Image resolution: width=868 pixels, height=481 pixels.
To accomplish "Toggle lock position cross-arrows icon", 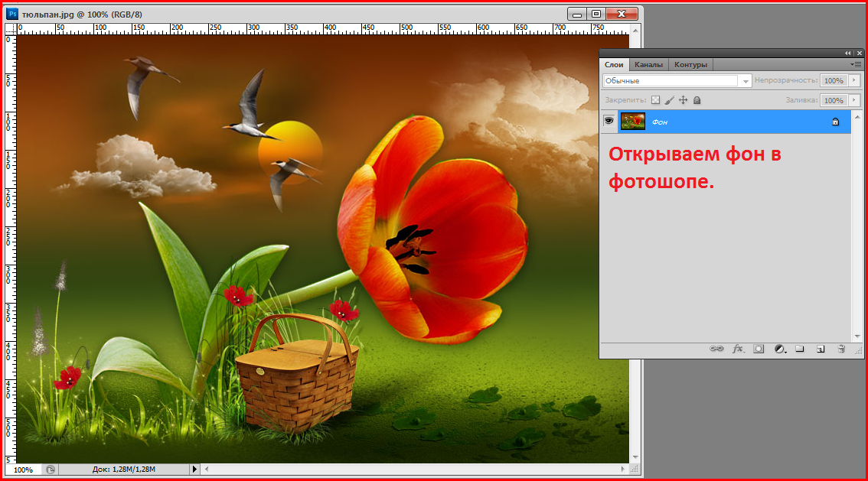I will tap(683, 100).
